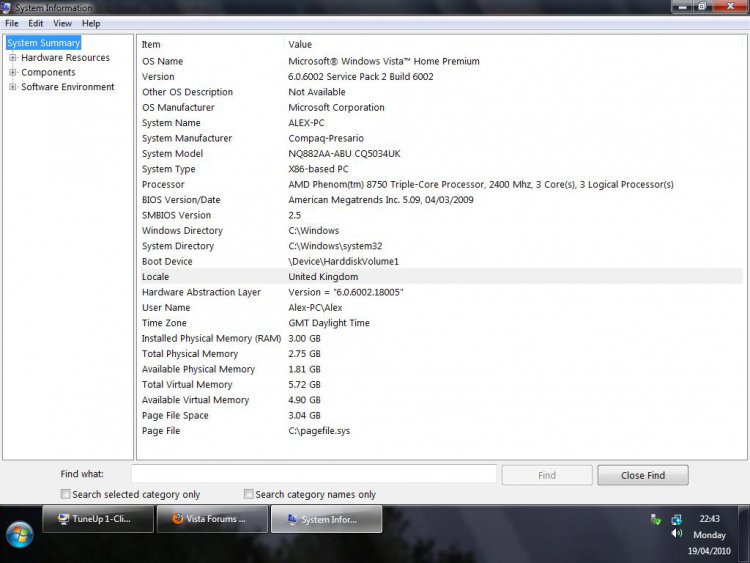Switch to TuneUp 1-Click taskbar button
This screenshot has height=563, width=750.
tap(98, 519)
